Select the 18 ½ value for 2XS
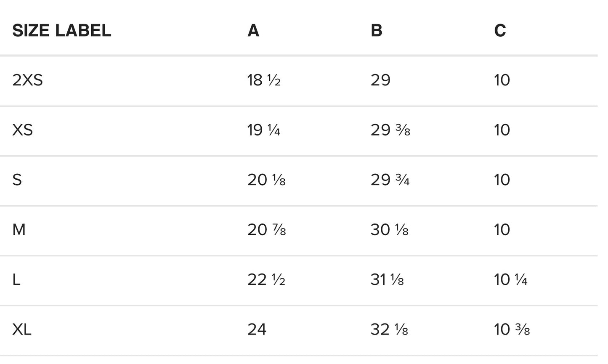 click(264, 80)
